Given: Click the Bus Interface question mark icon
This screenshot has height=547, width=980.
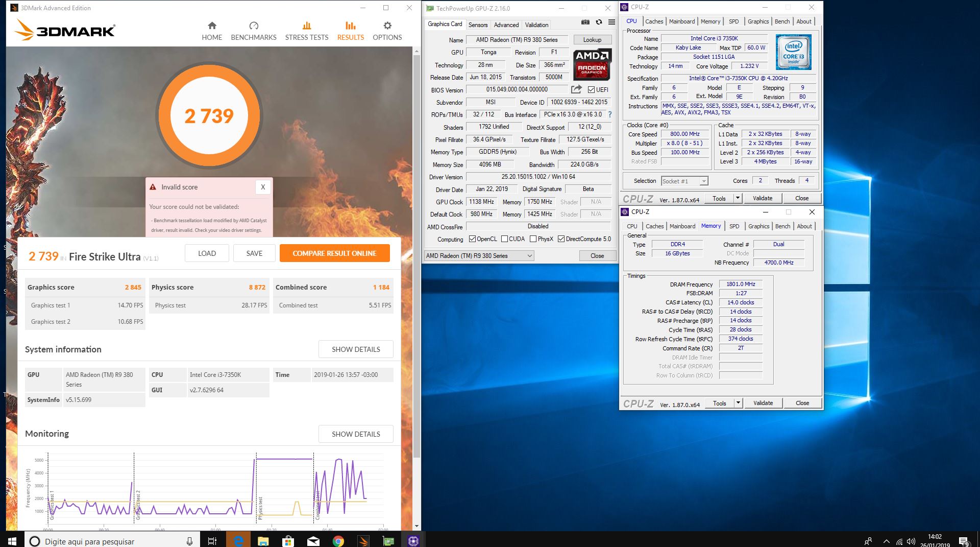Looking at the screenshot, I should (610, 114).
